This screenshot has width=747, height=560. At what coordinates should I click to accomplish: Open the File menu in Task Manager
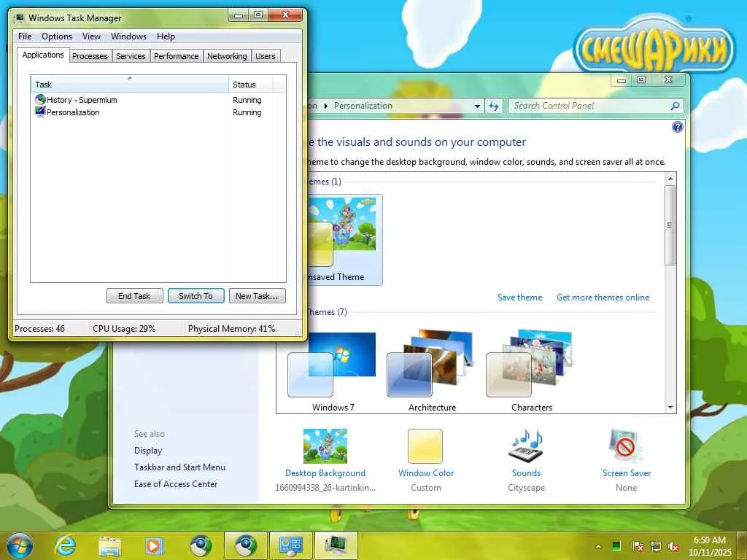(x=25, y=36)
